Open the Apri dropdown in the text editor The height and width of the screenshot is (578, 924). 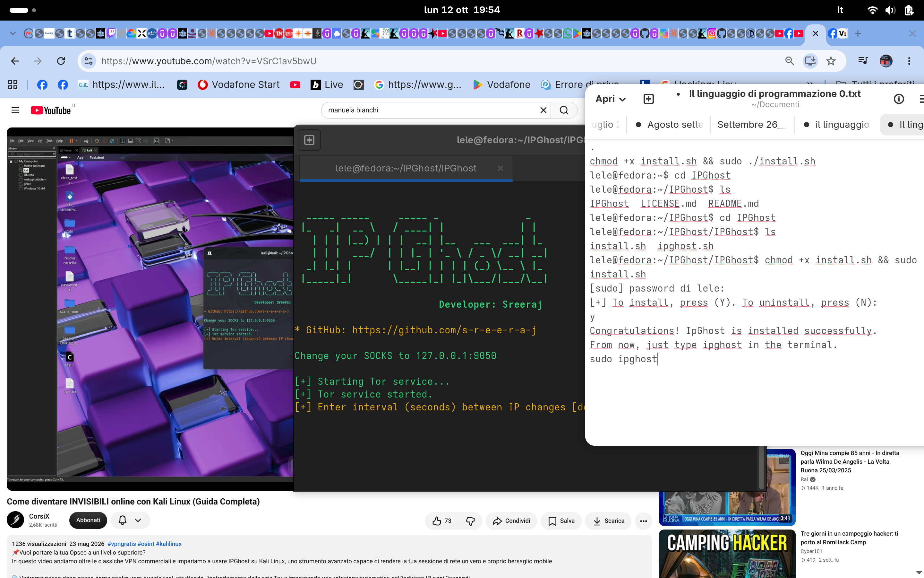610,99
